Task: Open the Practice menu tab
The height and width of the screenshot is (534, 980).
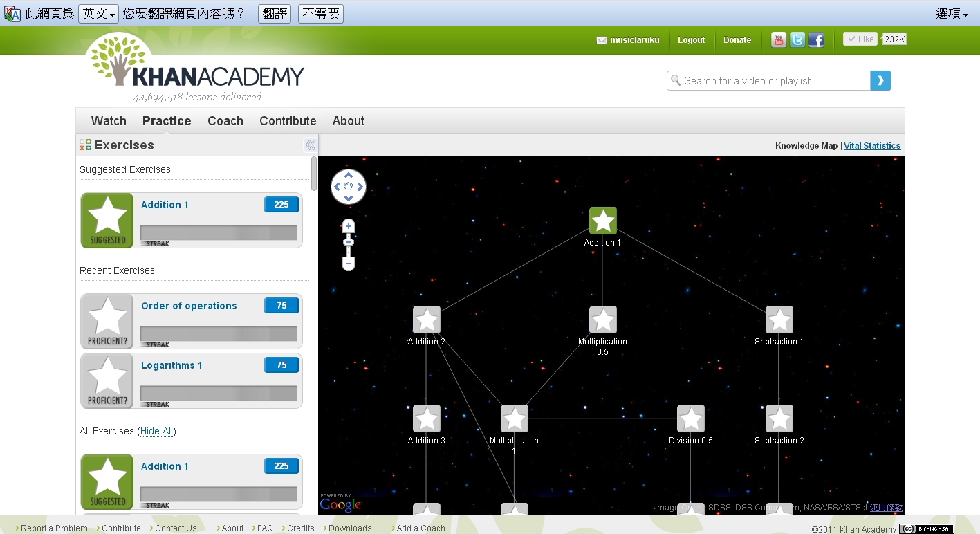Action: [x=167, y=121]
